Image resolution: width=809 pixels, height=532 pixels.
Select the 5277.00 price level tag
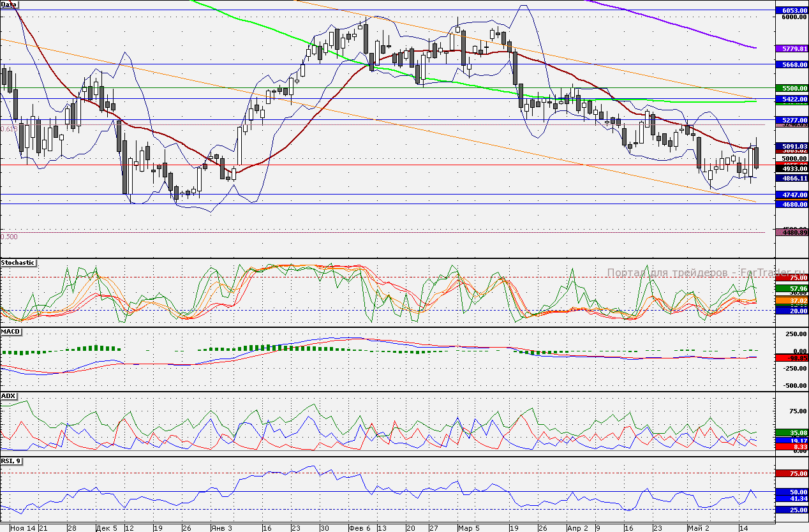pos(791,119)
